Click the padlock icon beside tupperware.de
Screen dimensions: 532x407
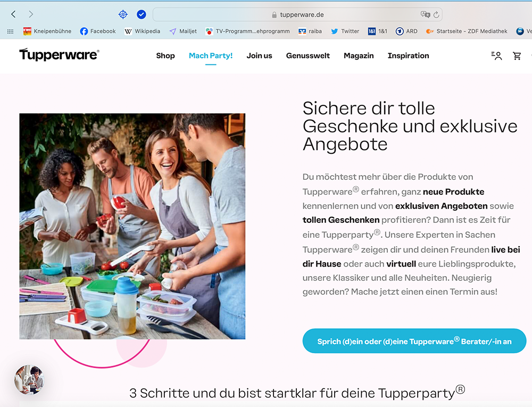click(x=274, y=14)
